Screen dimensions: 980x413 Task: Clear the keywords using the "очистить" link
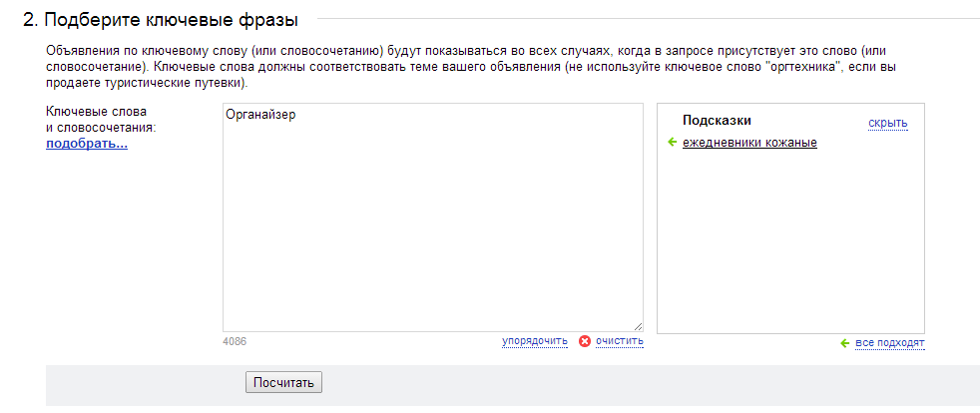[x=620, y=340]
